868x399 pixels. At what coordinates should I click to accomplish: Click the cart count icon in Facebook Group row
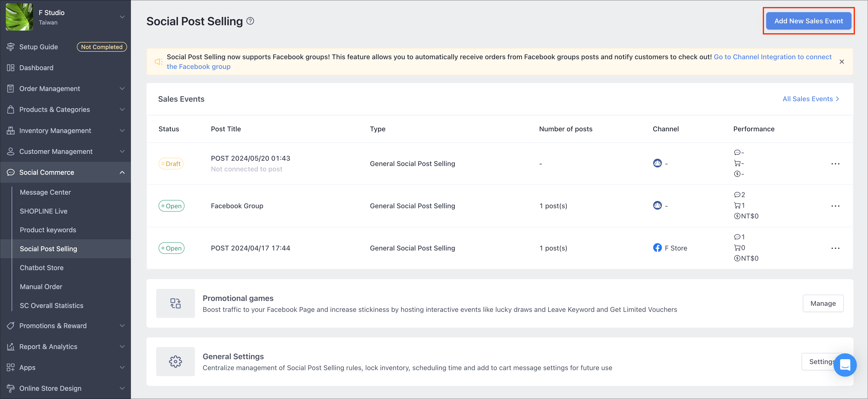[x=737, y=205]
